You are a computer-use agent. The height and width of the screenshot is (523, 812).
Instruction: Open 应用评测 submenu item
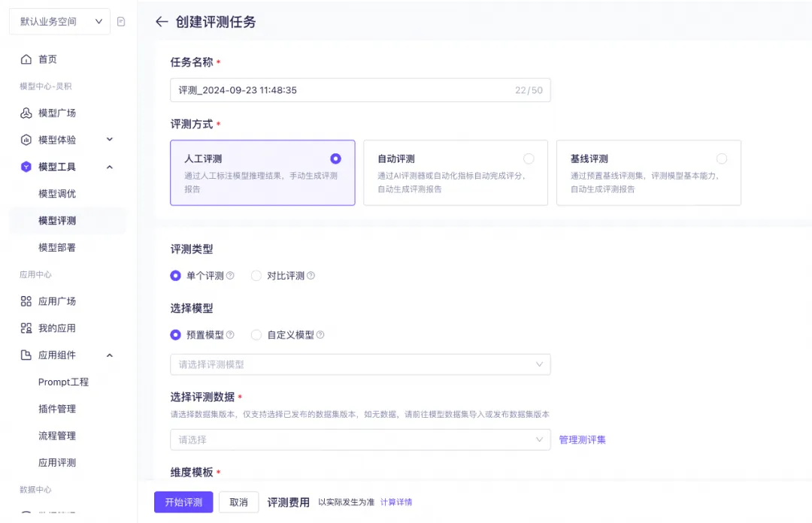pos(57,463)
